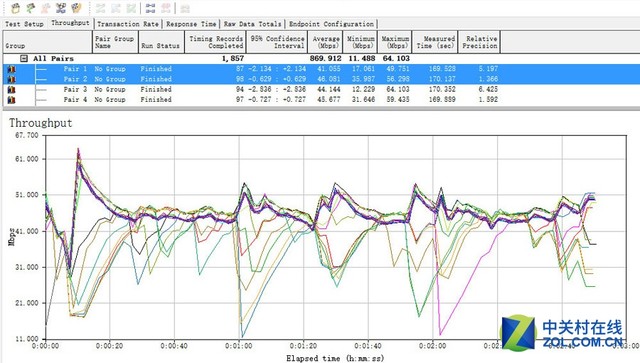
Task: Click Pair 3 average value 44.144
Action: [x=329, y=89]
